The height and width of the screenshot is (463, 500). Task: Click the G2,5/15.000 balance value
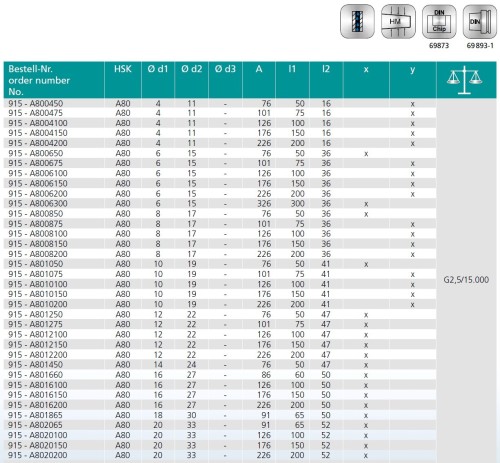(466, 280)
